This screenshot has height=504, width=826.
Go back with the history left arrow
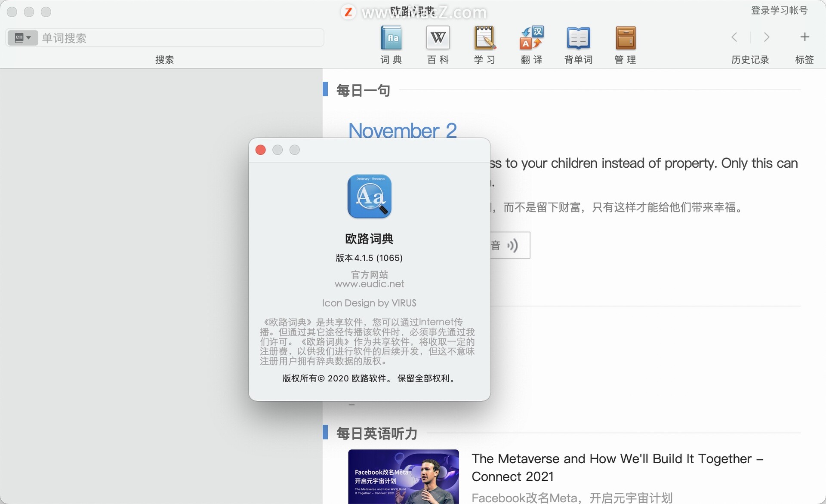click(x=734, y=37)
